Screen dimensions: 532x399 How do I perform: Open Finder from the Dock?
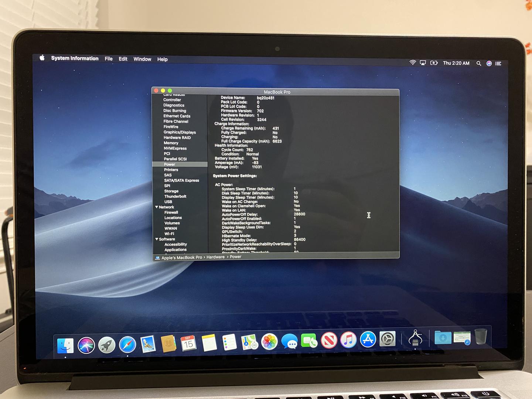pyautogui.click(x=65, y=345)
